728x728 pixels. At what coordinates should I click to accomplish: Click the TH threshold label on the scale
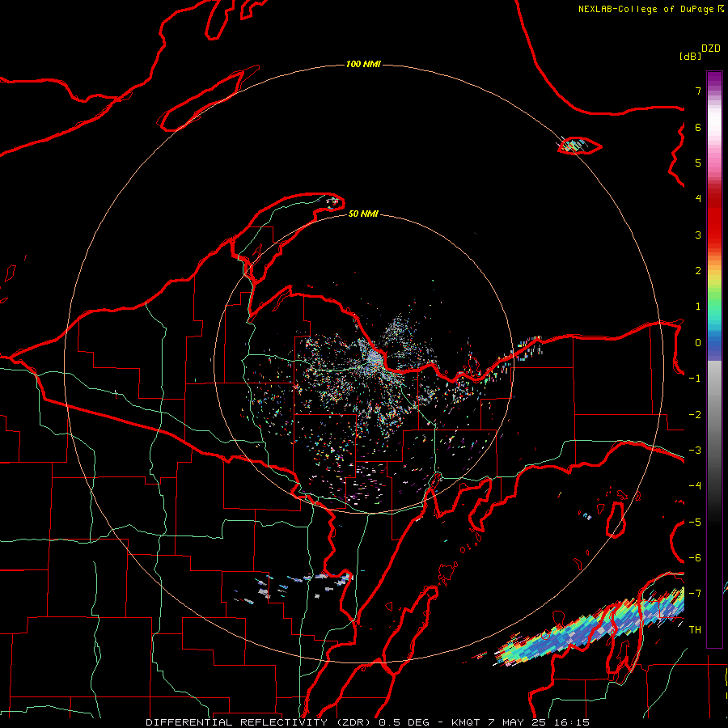click(695, 630)
